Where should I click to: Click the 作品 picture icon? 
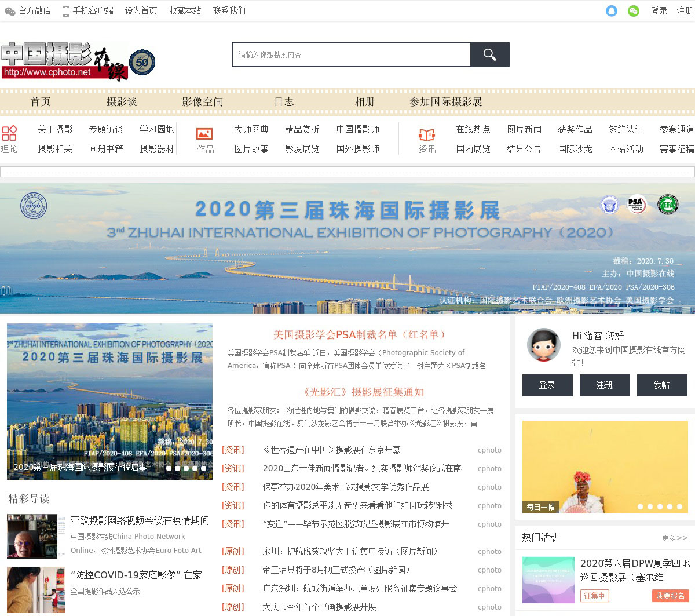(204, 134)
